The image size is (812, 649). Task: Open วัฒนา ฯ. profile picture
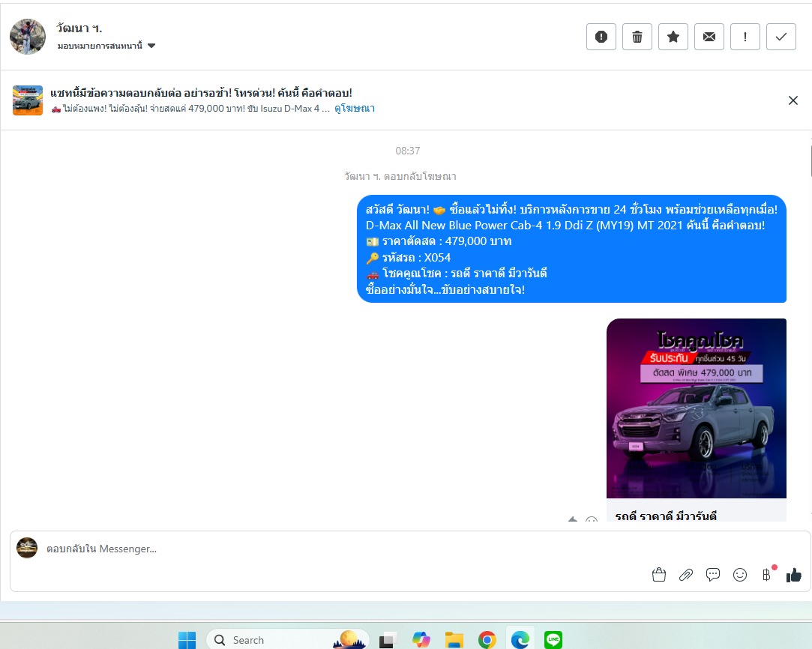[x=28, y=37]
